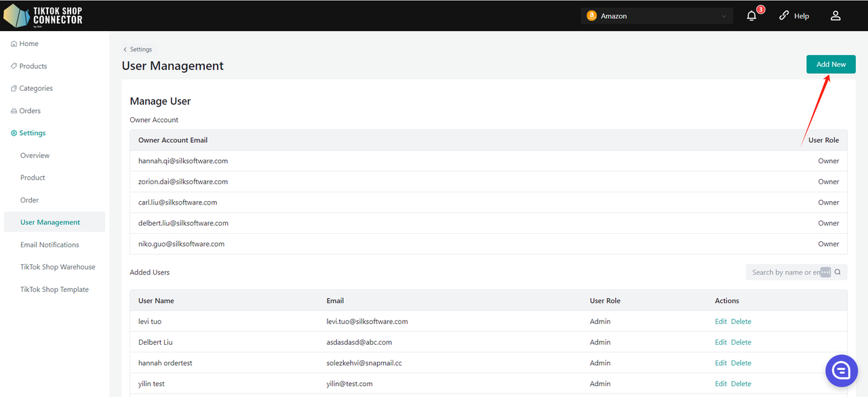
Task: Open the user profile icon
Action: 835,16
